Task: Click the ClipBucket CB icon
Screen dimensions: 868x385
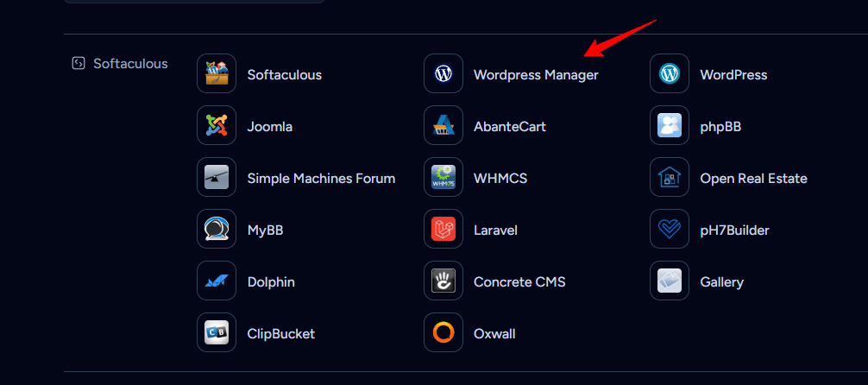Action: 217,333
